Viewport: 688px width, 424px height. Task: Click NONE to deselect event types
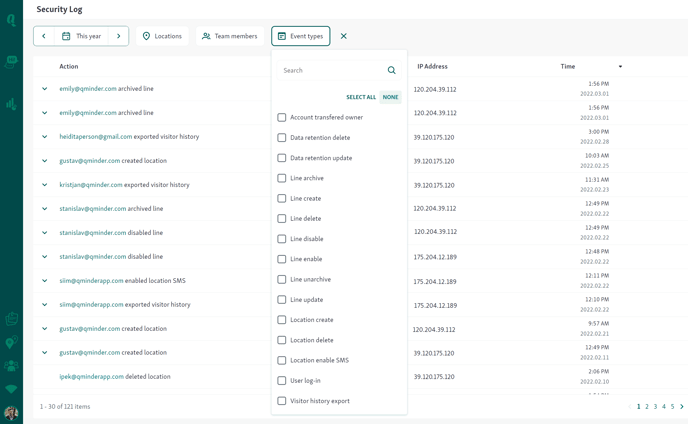(390, 97)
